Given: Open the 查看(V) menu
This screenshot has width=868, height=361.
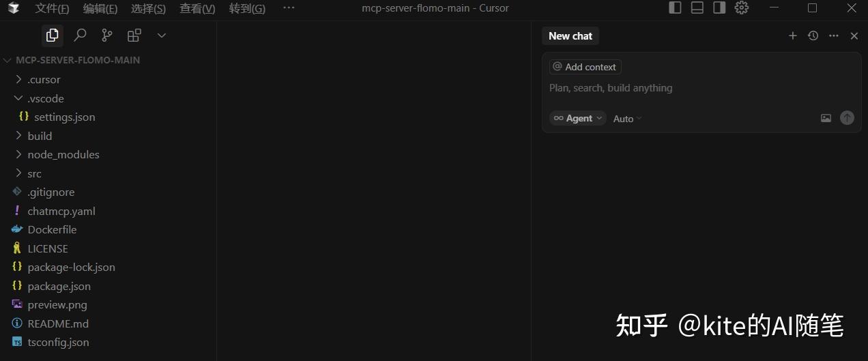Looking at the screenshot, I should coord(197,8).
